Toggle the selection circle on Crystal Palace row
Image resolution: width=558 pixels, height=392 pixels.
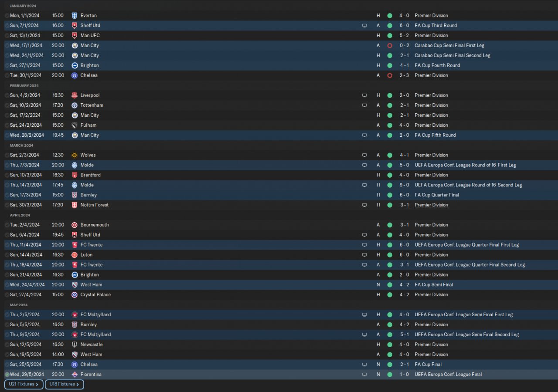click(7, 295)
